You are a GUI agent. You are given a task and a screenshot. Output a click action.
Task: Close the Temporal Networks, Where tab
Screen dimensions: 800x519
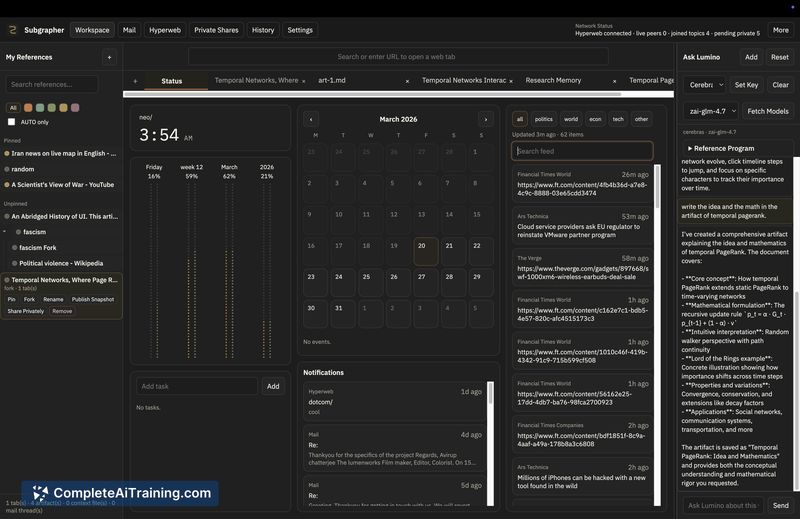[x=304, y=81]
